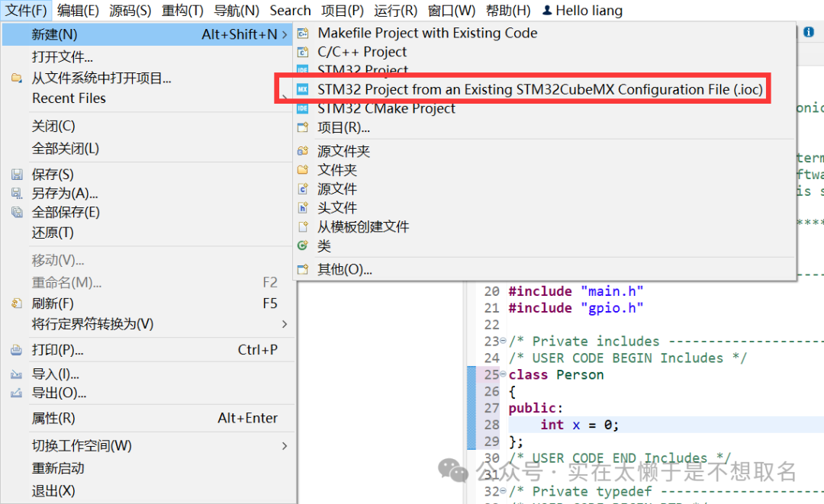Choose STM32 Project from Existing .ioc file
The image size is (824, 504).
[x=539, y=90]
